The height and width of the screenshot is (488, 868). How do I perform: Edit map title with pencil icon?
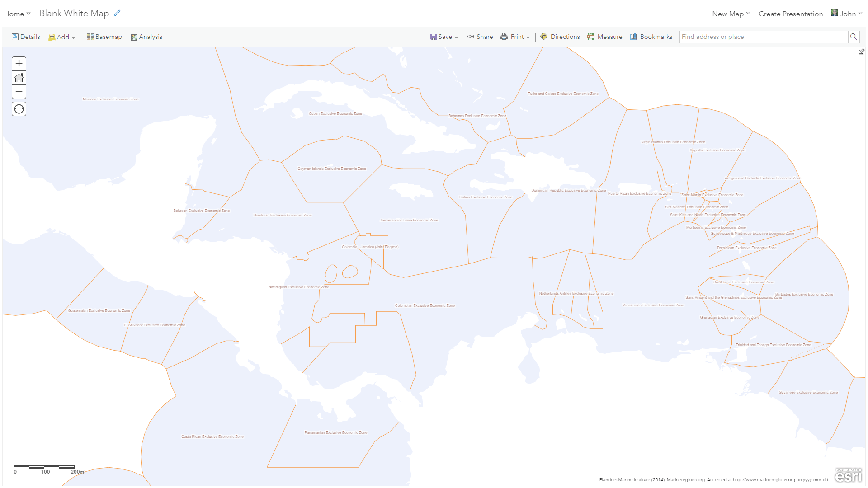tap(117, 13)
